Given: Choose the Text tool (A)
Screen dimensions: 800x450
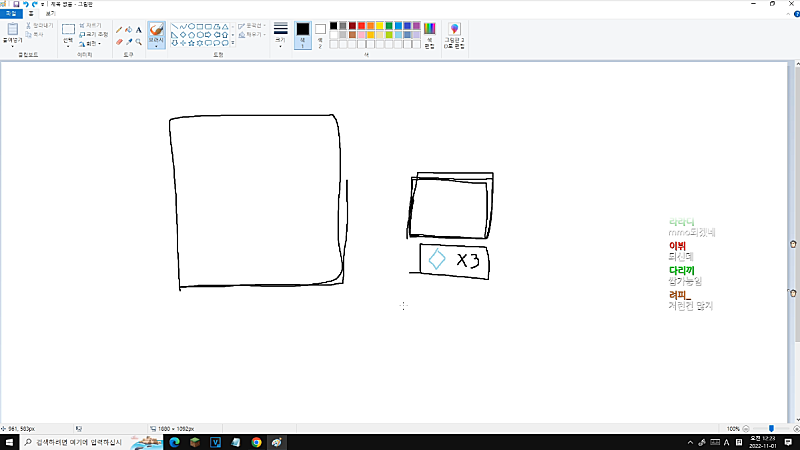Looking at the screenshot, I should pyautogui.click(x=138, y=30).
